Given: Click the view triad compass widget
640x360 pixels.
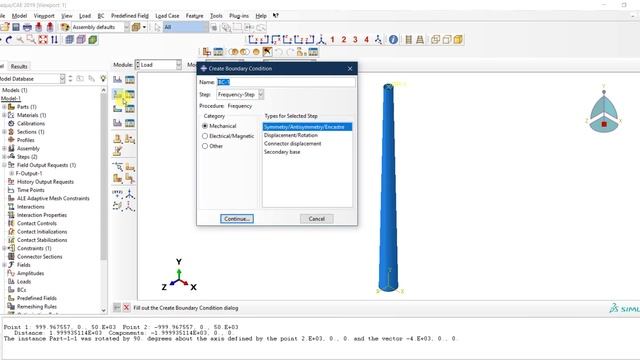Looking at the screenshot, I should [604, 109].
